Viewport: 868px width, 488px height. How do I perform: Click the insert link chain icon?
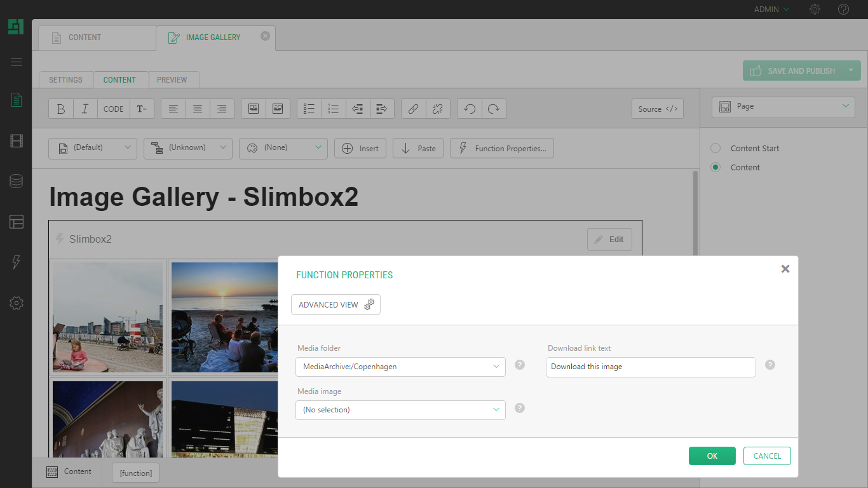point(413,109)
